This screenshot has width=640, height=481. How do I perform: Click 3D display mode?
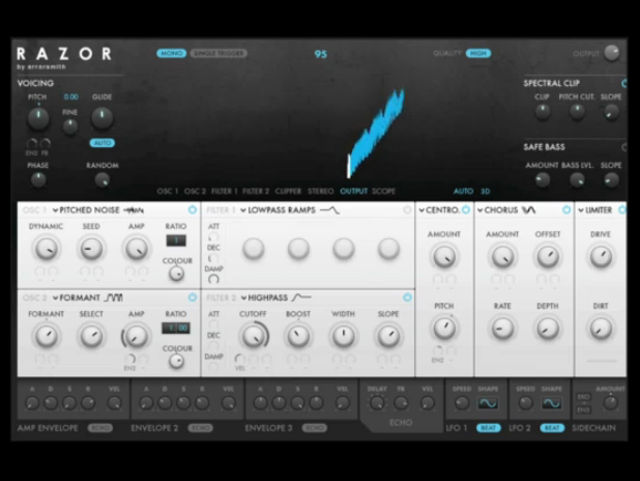coord(485,191)
